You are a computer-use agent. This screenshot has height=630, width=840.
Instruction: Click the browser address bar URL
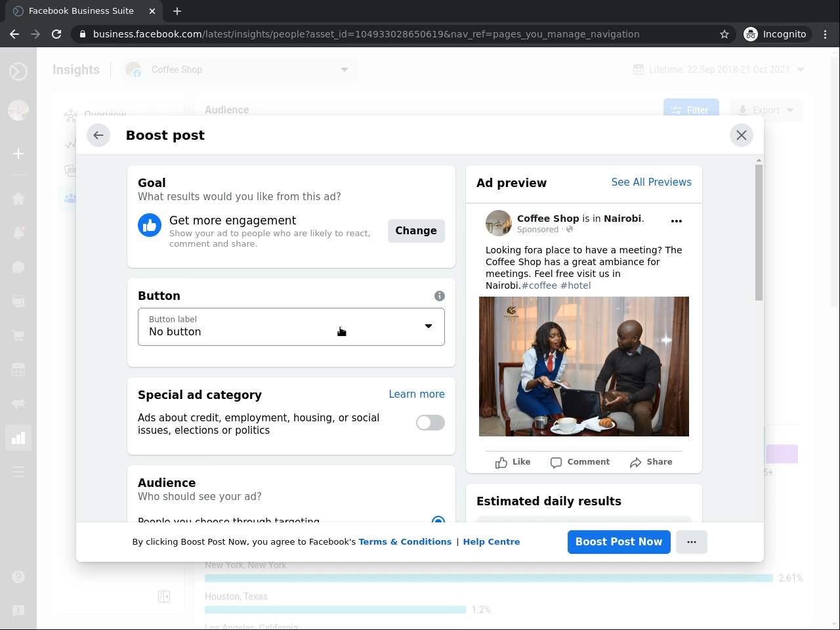pos(366,34)
